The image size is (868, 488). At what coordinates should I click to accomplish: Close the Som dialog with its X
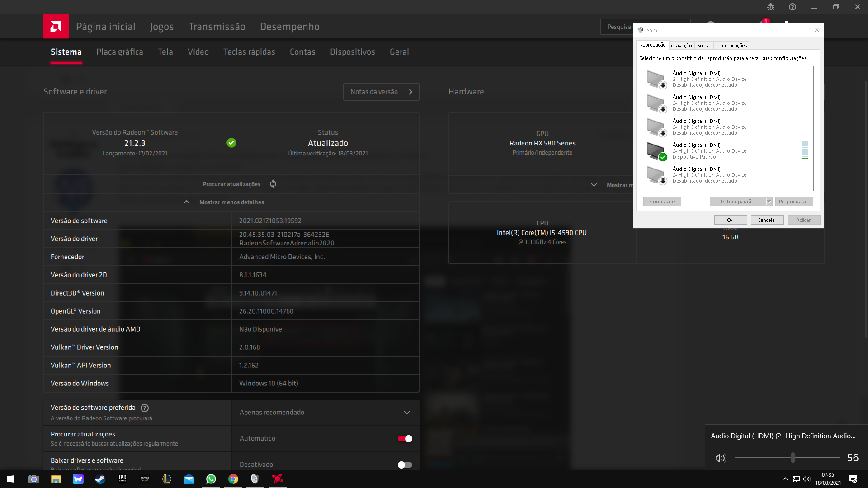click(x=816, y=30)
